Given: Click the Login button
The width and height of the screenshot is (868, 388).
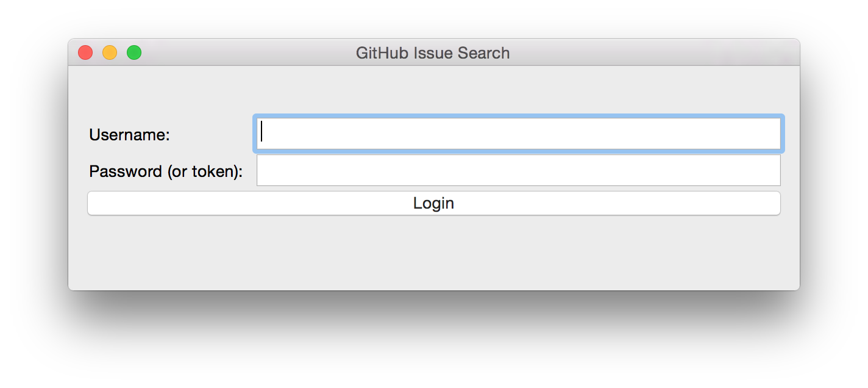Looking at the screenshot, I should pyautogui.click(x=433, y=203).
